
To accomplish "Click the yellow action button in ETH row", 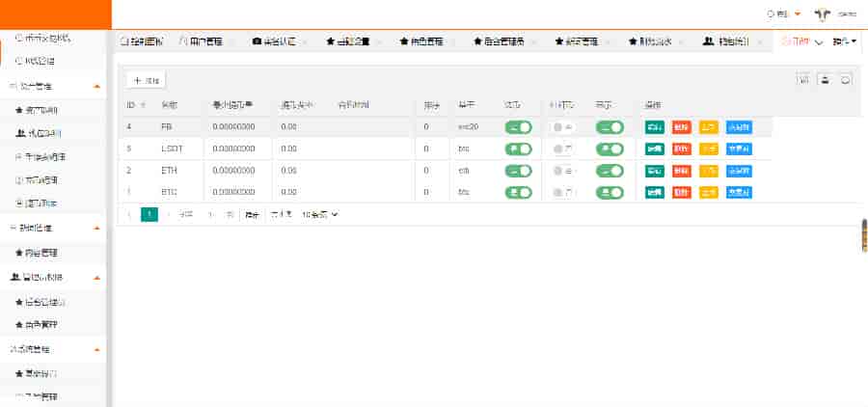I will (x=709, y=171).
